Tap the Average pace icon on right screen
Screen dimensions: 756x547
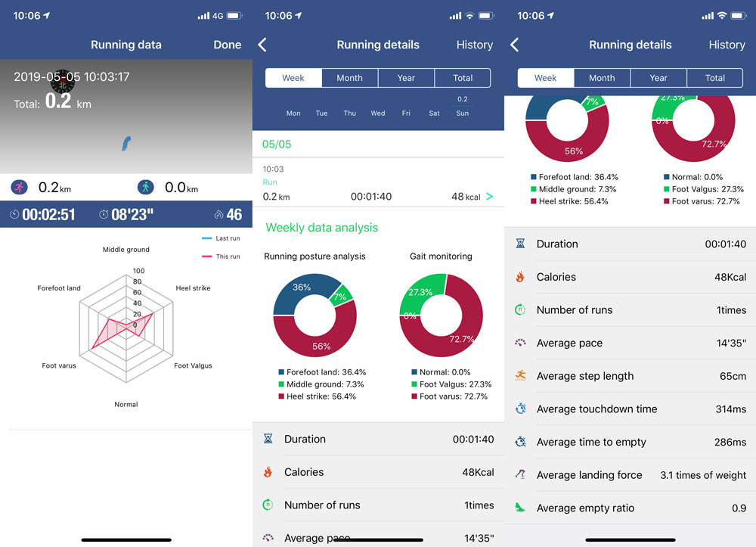(520, 343)
